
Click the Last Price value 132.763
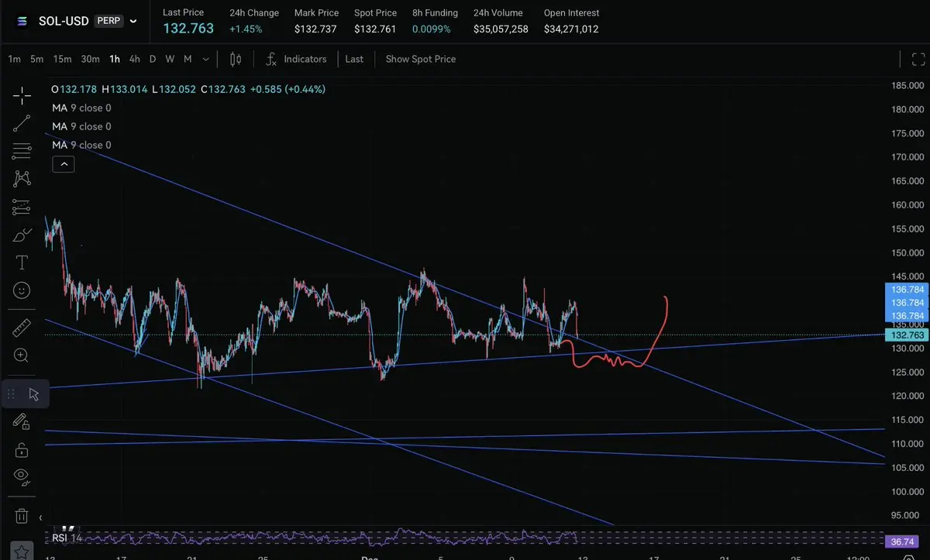[x=188, y=29]
